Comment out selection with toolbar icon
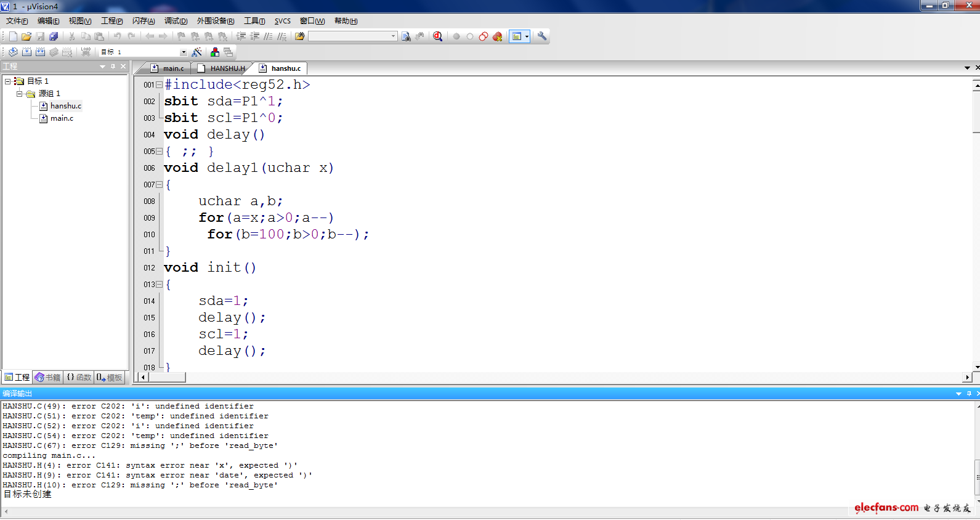 (x=268, y=36)
